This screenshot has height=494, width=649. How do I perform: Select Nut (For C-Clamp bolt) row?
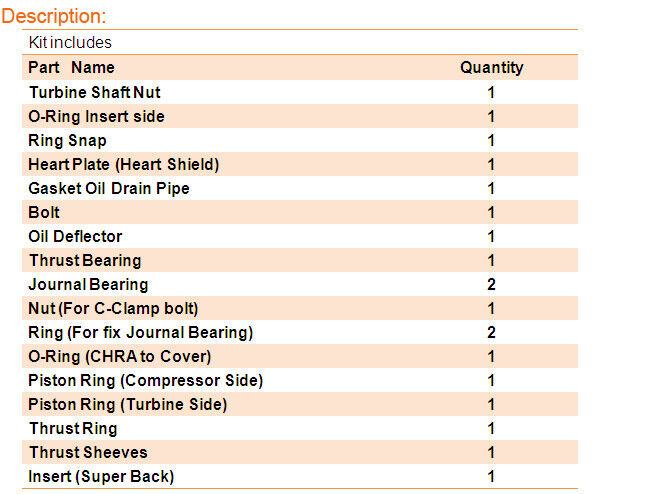[113, 308]
